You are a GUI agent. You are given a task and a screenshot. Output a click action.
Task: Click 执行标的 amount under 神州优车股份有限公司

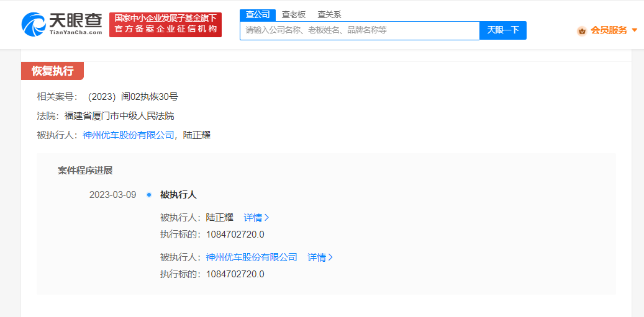point(235,274)
